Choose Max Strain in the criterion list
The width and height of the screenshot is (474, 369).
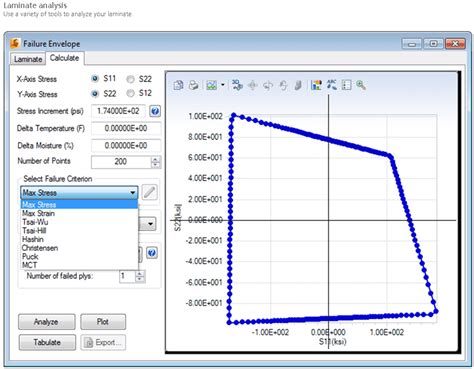79,213
